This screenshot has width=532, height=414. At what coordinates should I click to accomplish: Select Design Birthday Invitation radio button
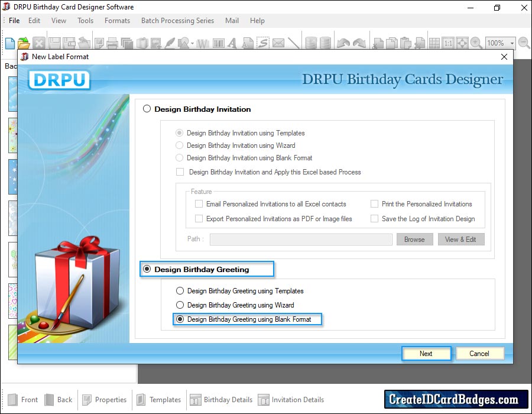point(147,109)
